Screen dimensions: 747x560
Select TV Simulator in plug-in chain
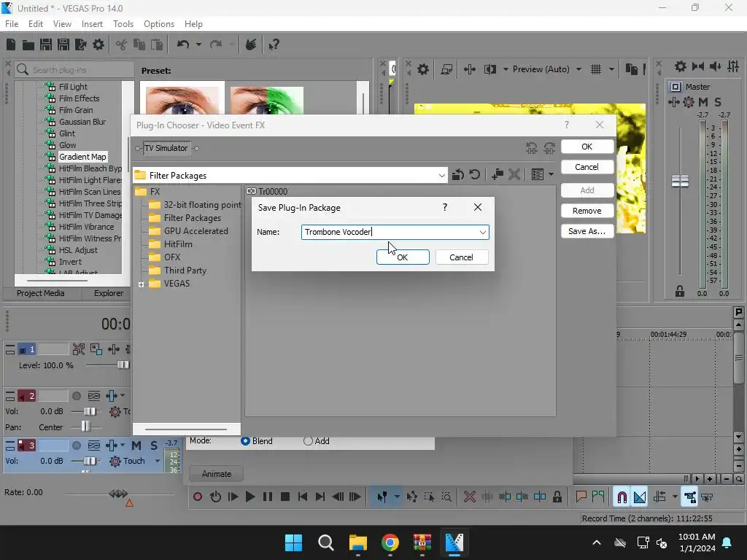pyautogui.click(x=166, y=148)
